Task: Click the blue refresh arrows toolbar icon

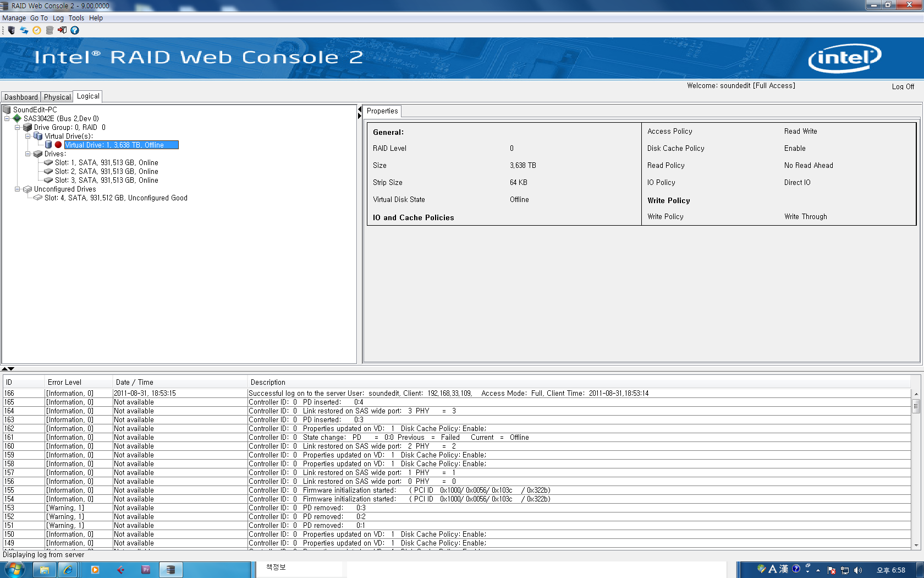Action: 24,30
